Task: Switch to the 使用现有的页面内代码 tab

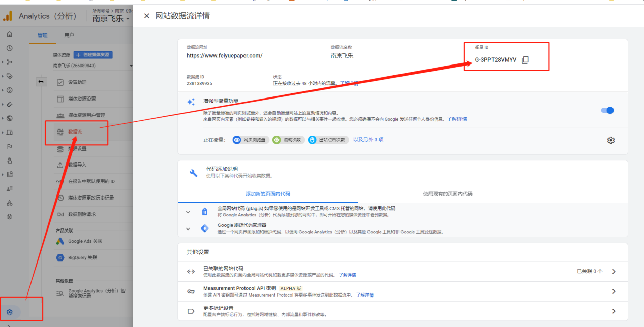Action: 447,194
